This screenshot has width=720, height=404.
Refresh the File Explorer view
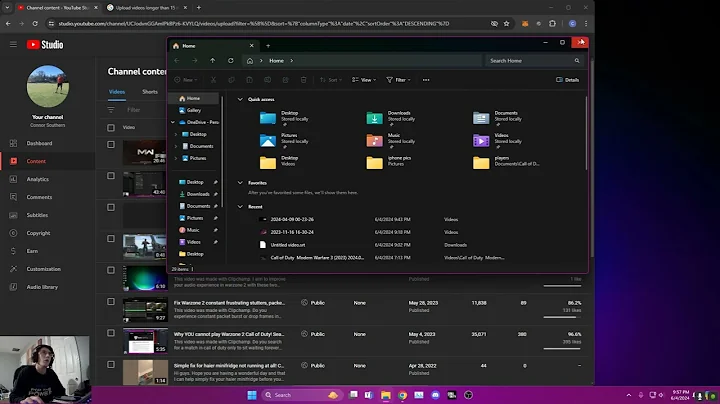[x=231, y=61]
